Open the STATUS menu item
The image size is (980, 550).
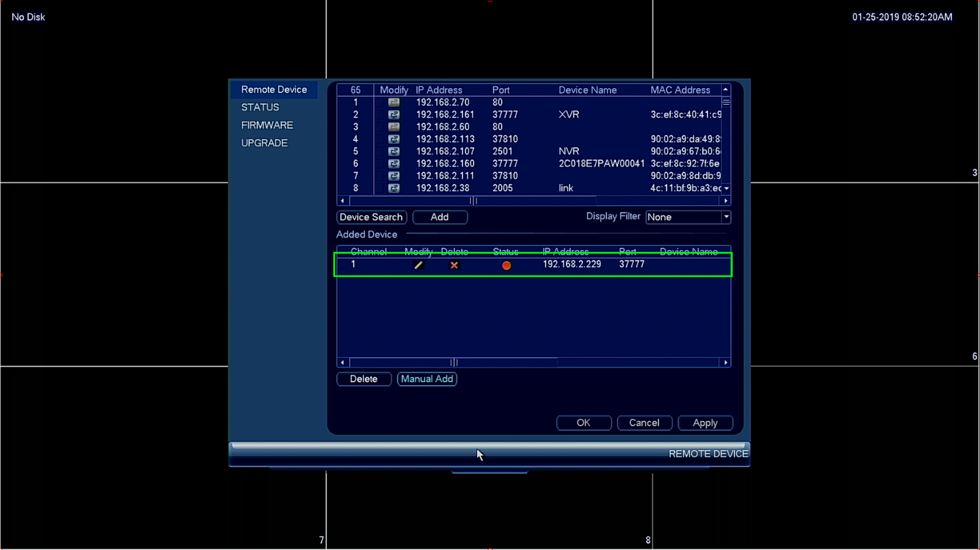point(260,107)
